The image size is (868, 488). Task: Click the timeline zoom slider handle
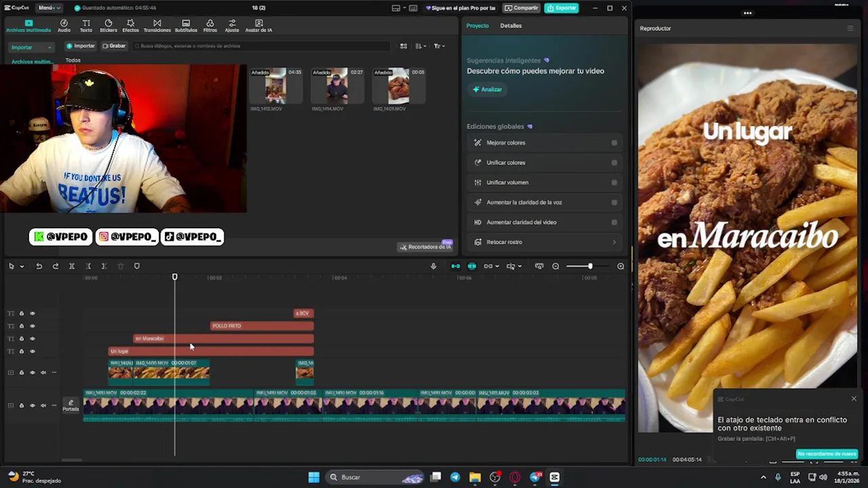click(590, 266)
